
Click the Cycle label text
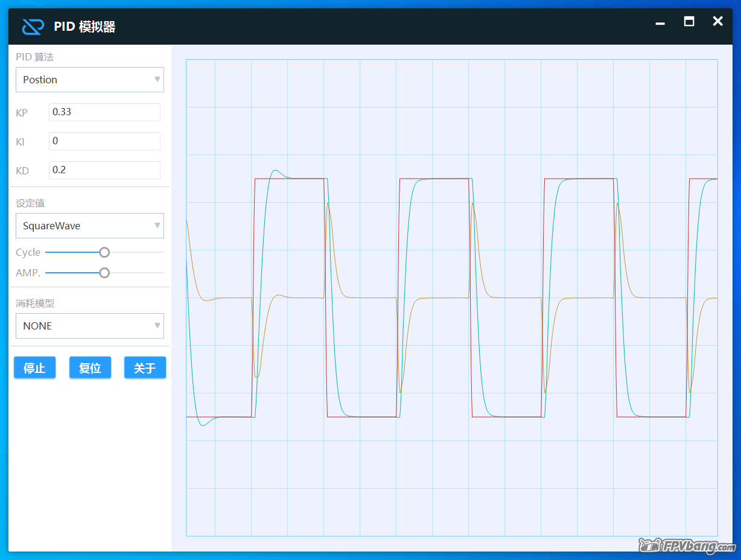tap(28, 252)
